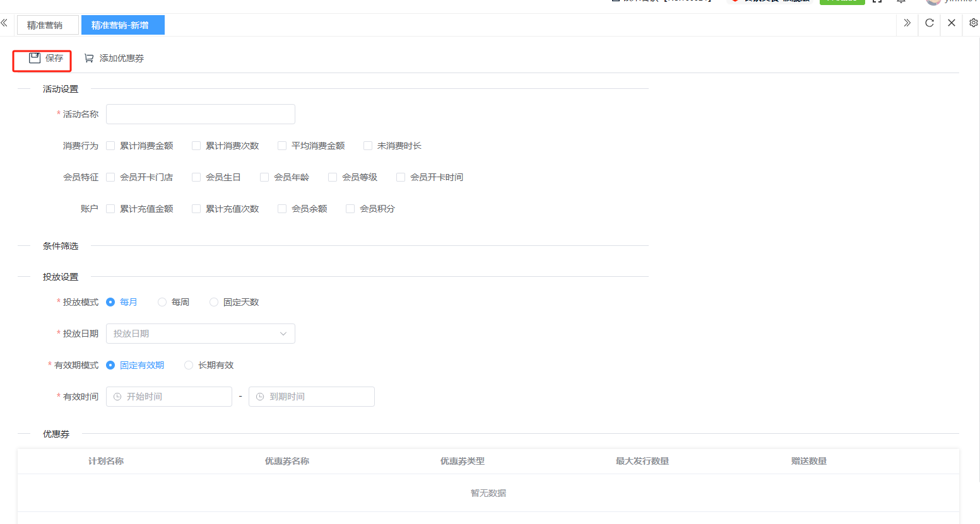
Task: Open the settings gear icon
Action: (973, 23)
